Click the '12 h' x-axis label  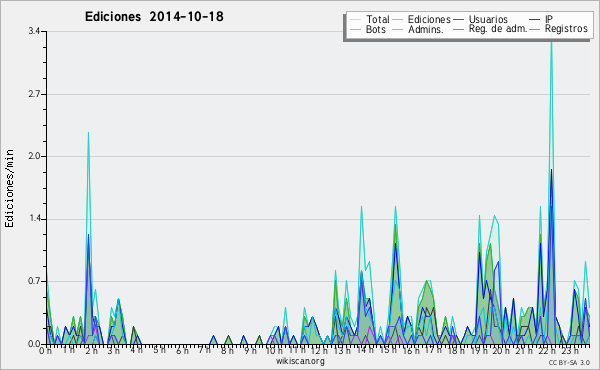click(318, 351)
